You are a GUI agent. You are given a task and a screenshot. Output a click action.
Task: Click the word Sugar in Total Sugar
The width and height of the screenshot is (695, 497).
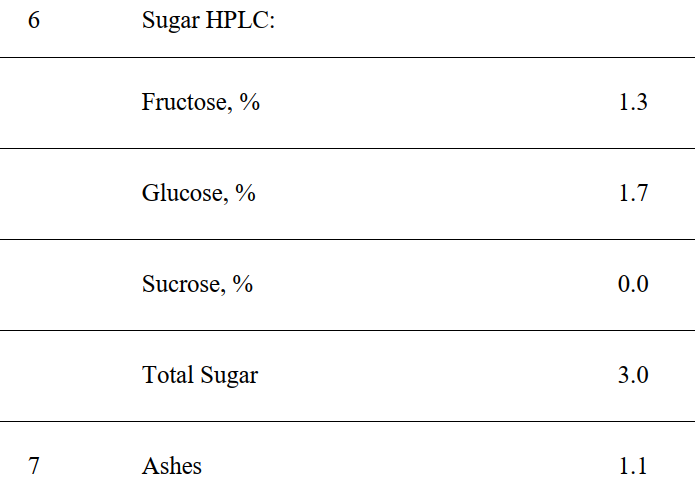(x=229, y=376)
